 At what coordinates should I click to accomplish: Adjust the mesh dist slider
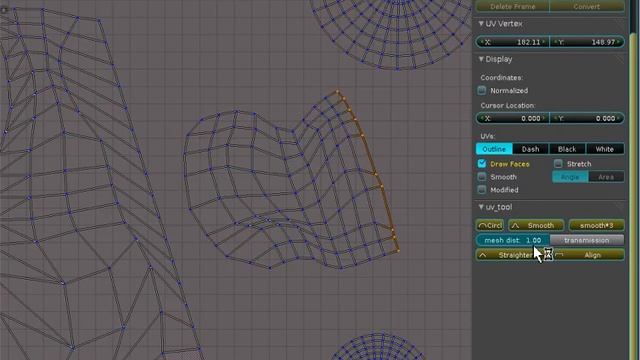pos(513,240)
